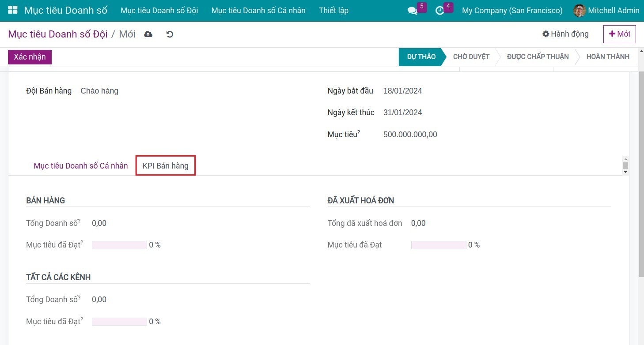Viewport: 644px width, 345px height.
Task: Switch status to HOÀN THÀNH
Action: (608, 56)
